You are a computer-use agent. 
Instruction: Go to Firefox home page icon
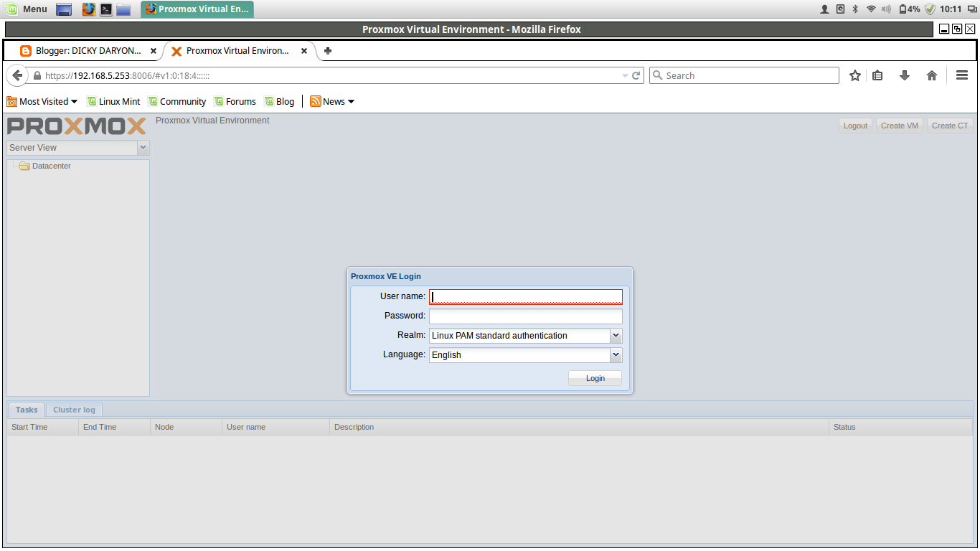(931, 75)
